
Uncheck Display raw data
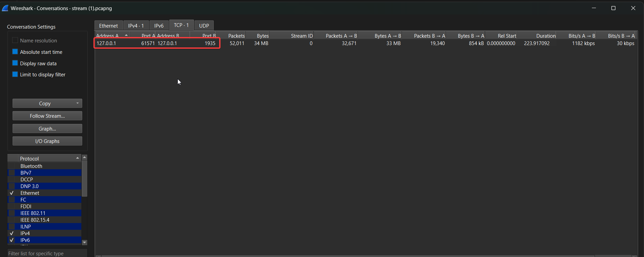point(15,63)
